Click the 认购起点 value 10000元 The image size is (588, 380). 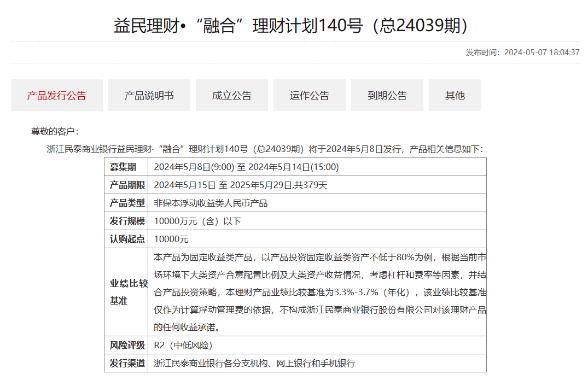pyautogui.click(x=171, y=239)
